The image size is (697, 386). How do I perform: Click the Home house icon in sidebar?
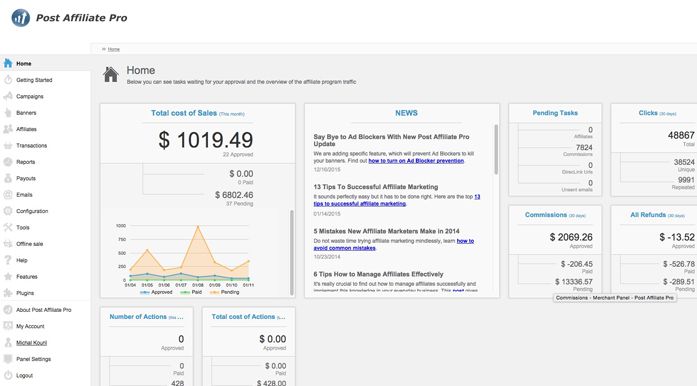[8, 63]
